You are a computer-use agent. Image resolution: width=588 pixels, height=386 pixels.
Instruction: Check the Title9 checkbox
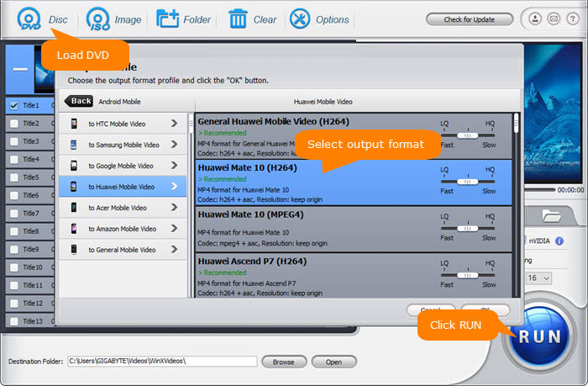(14, 250)
